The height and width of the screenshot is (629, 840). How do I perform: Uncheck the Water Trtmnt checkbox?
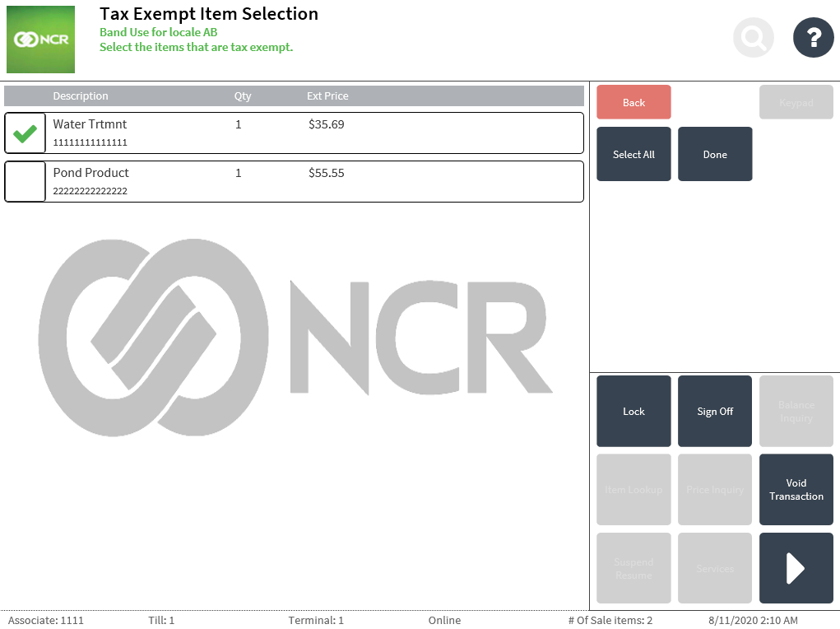coord(26,133)
